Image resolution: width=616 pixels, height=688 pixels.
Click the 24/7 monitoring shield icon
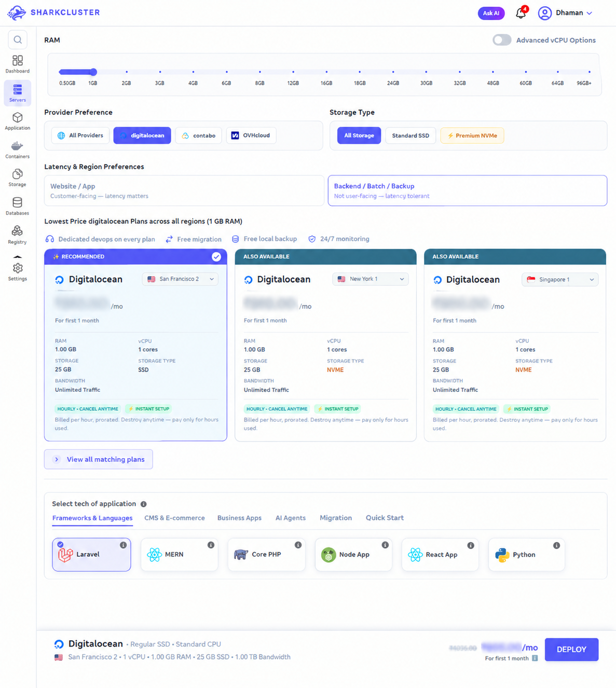(x=312, y=239)
